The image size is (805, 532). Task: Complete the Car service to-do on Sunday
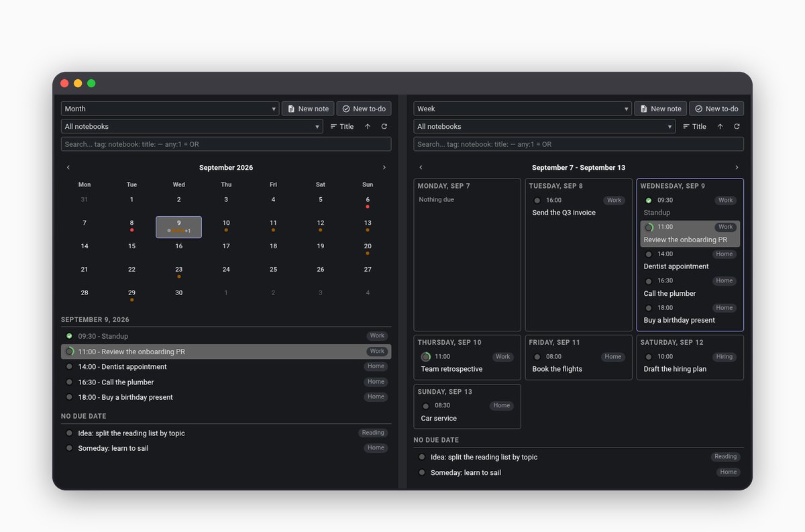tap(425, 406)
